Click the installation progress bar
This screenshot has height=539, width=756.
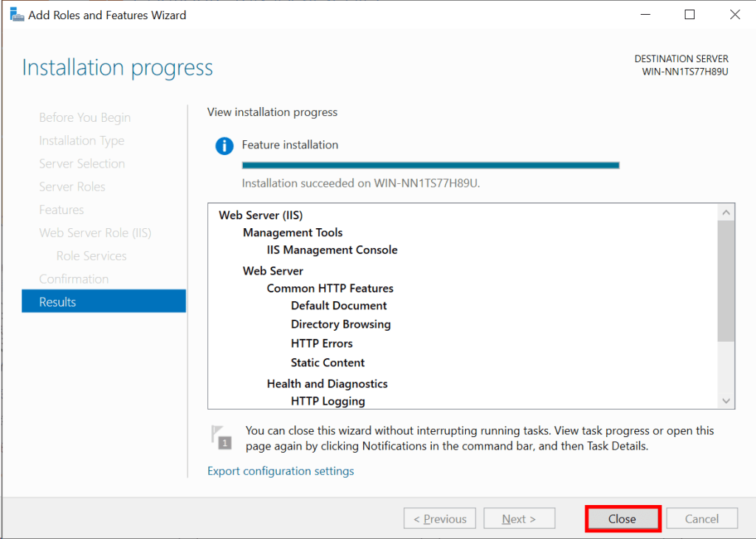pos(430,165)
